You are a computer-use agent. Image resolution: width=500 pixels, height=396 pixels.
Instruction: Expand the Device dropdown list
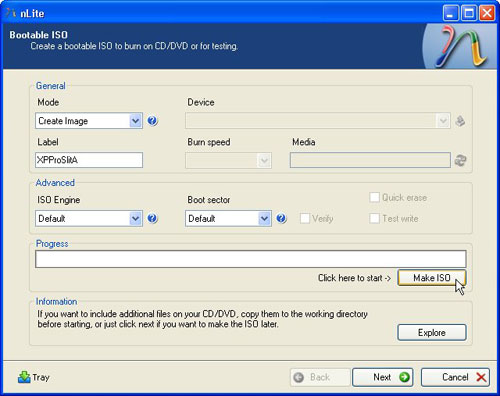point(318,121)
